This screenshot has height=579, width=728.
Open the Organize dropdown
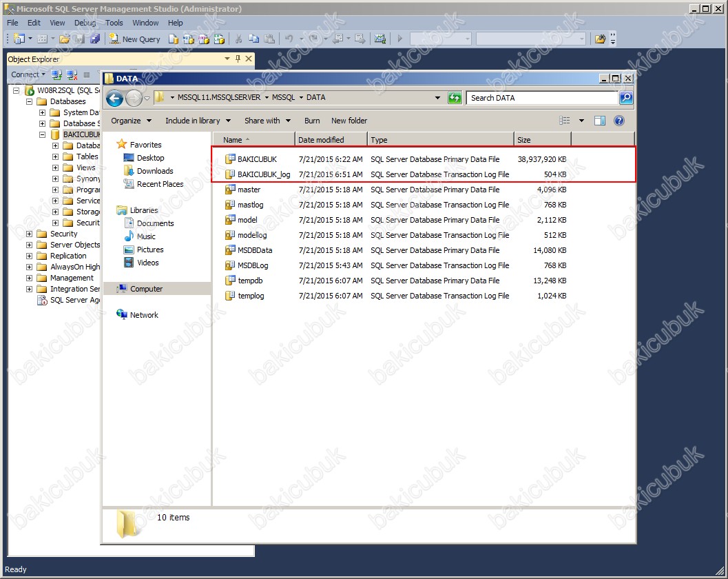132,121
